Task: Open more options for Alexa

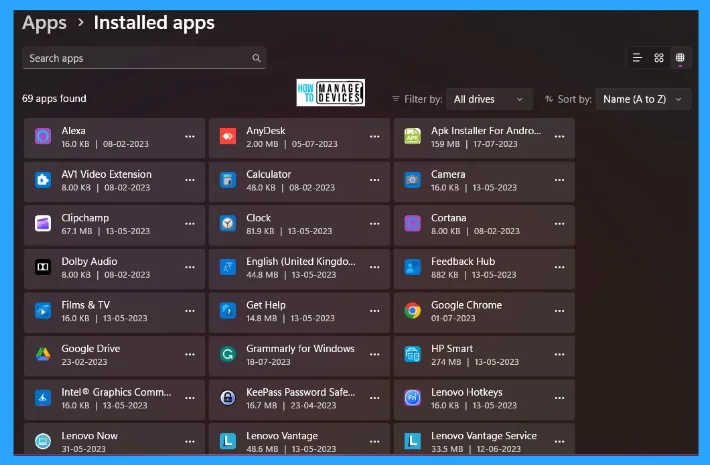Action: 190,136
